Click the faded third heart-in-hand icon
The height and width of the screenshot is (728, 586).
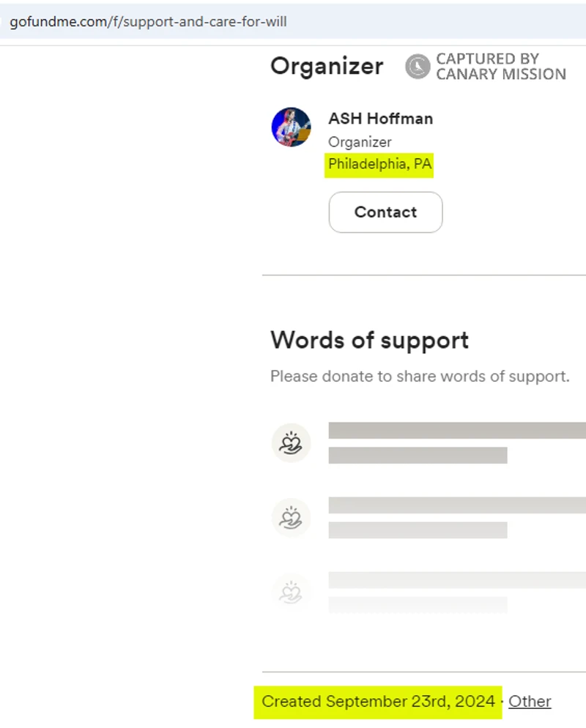click(x=291, y=592)
